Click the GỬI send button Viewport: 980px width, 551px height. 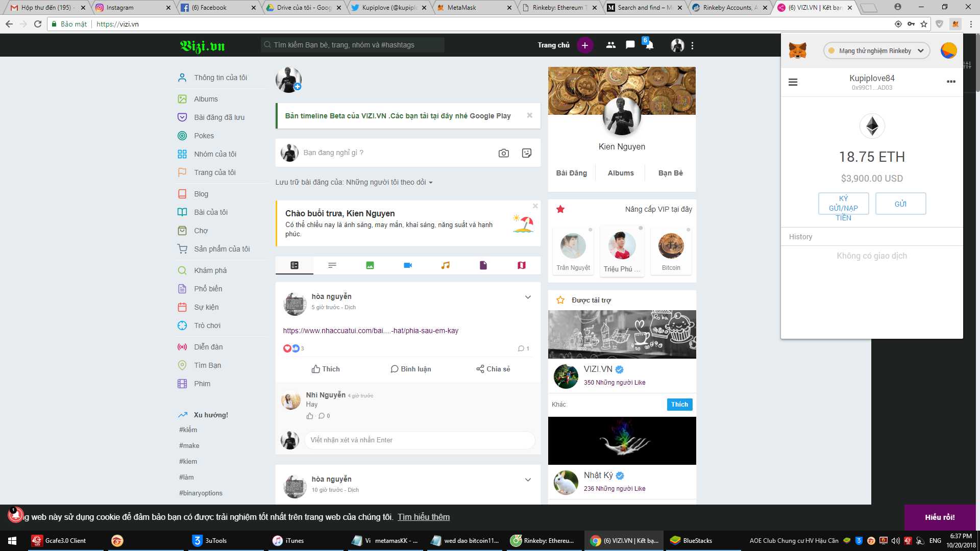[900, 204]
